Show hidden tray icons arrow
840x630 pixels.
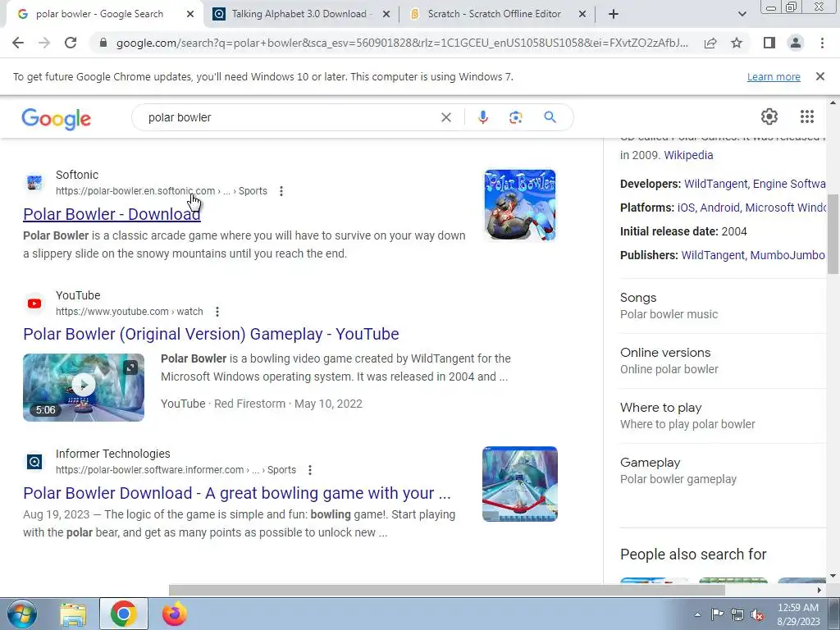click(x=697, y=614)
